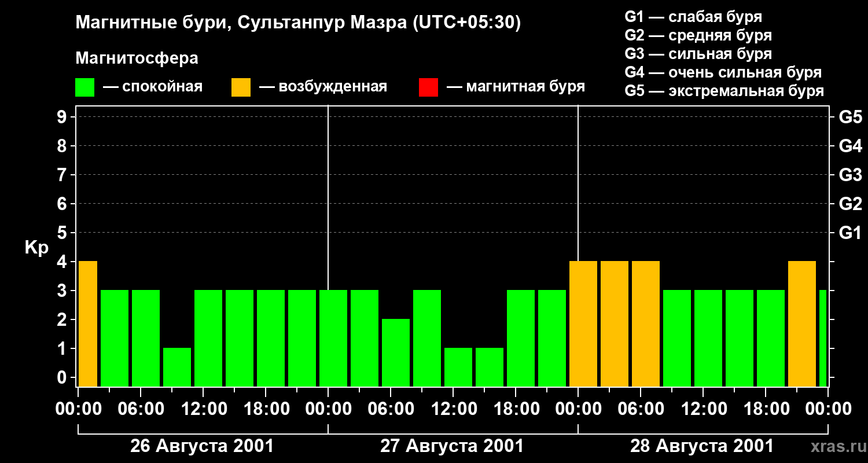Click the 18:00 tick label for 27 Августа
The height and width of the screenshot is (463, 868).
point(516,409)
